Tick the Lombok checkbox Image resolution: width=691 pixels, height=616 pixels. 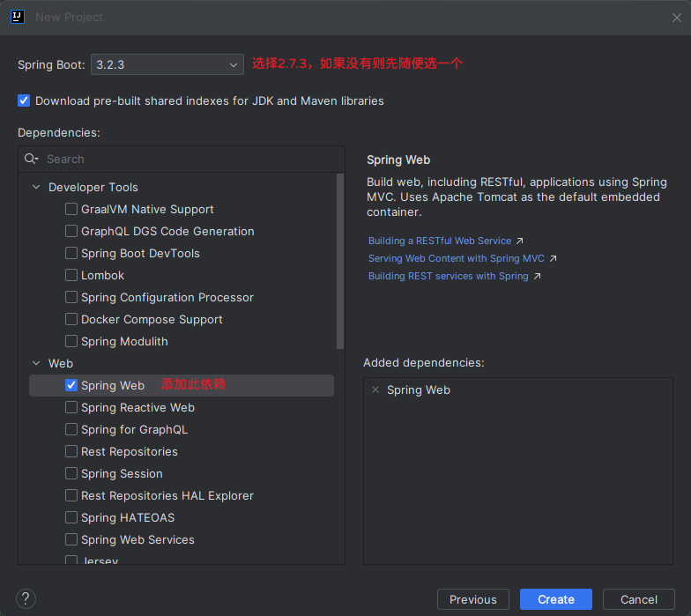71,275
